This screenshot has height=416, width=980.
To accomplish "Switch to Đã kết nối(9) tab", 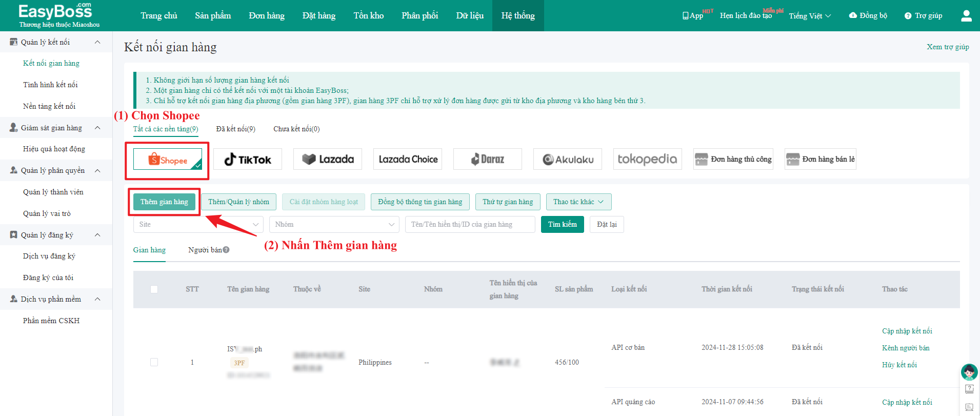I will 235,129.
